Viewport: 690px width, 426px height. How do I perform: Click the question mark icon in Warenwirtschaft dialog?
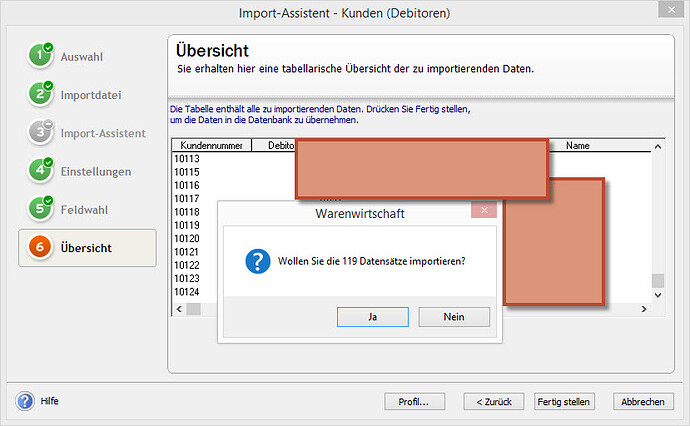(x=258, y=261)
